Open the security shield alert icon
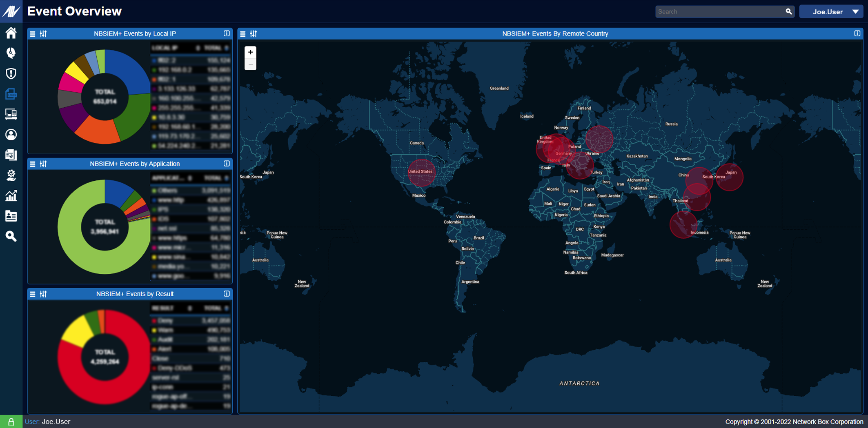 [x=11, y=73]
